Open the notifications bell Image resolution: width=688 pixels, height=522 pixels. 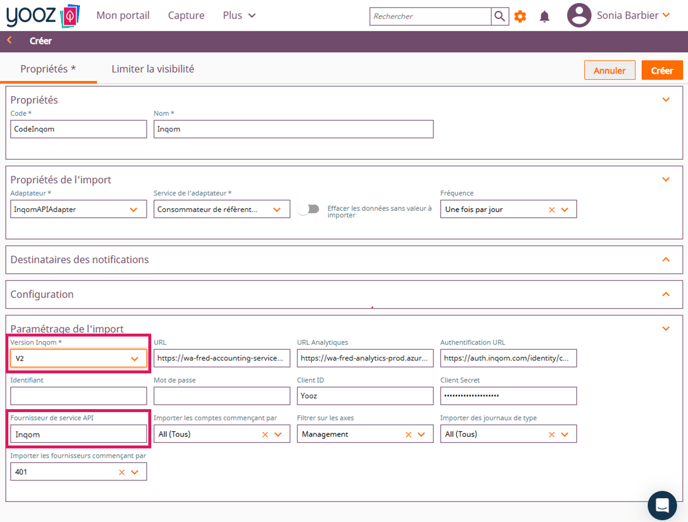544,16
